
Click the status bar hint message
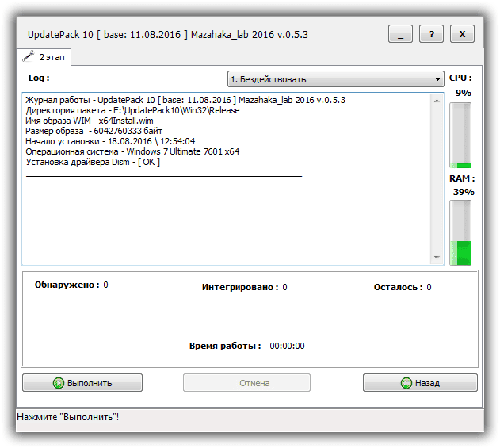[68, 416]
